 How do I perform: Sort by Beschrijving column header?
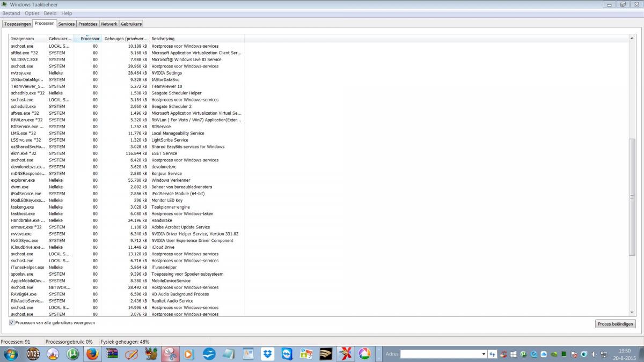[x=196, y=39]
